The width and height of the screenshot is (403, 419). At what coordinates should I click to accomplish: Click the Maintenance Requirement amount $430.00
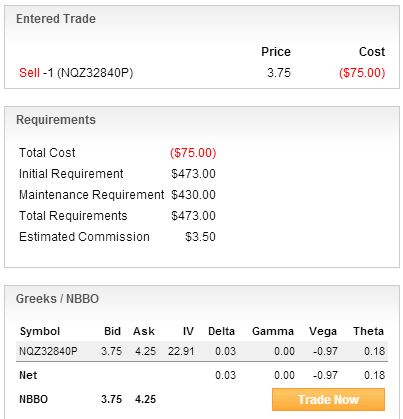(x=193, y=195)
